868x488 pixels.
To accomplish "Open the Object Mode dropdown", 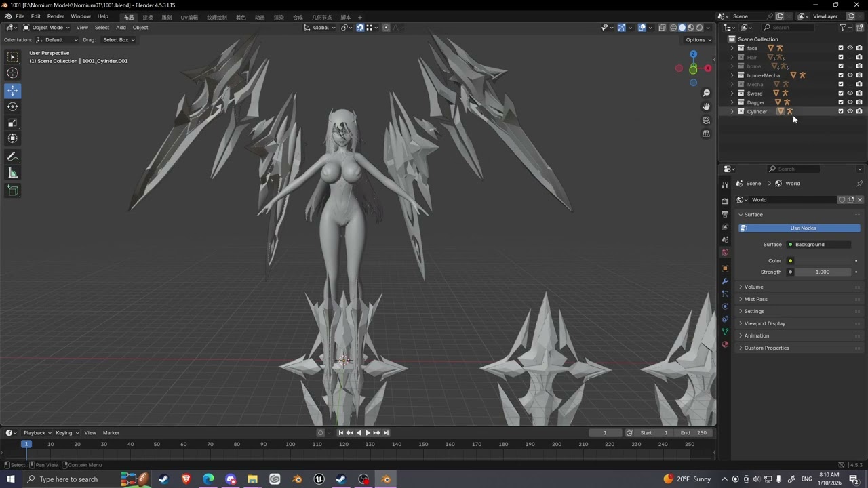I will (x=47, y=28).
